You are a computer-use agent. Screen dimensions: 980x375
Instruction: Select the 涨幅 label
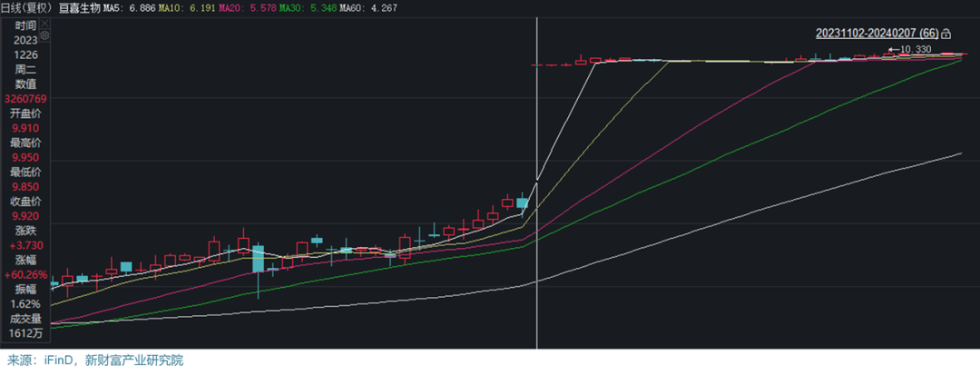click(x=25, y=260)
